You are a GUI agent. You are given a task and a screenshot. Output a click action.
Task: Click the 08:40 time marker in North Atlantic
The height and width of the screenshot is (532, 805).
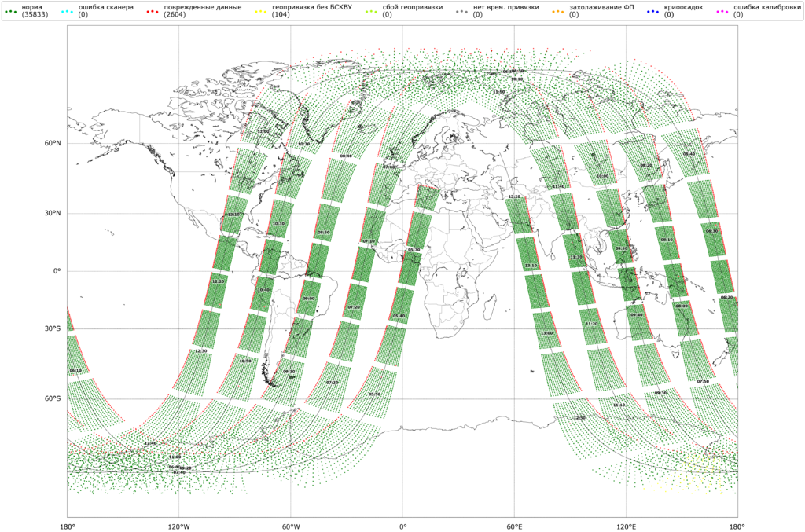coord(346,156)
